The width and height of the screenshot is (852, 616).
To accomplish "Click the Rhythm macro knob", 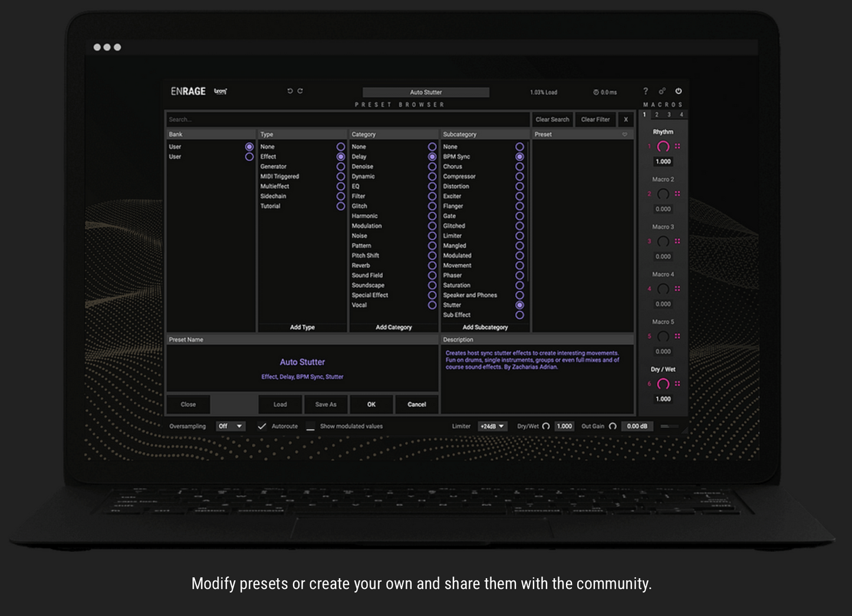I will [x=663, y=147].
